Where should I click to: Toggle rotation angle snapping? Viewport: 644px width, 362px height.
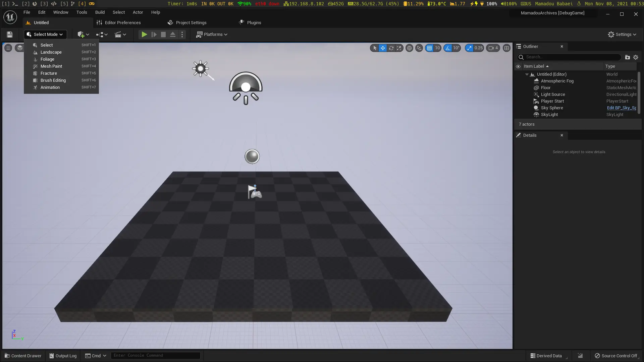click(x=448, y=48)
